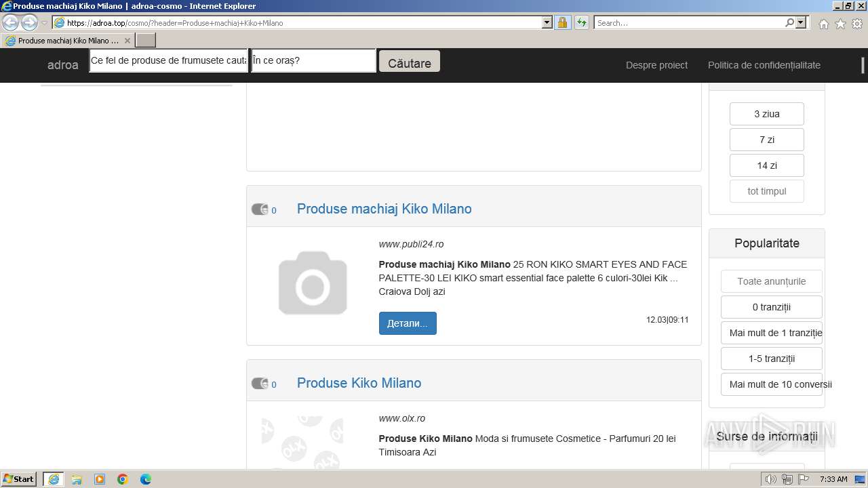The width and height of the screenshot is (868, 488).
Task: Click the 'În ce oraș?' city field
Action: point(313,60)
